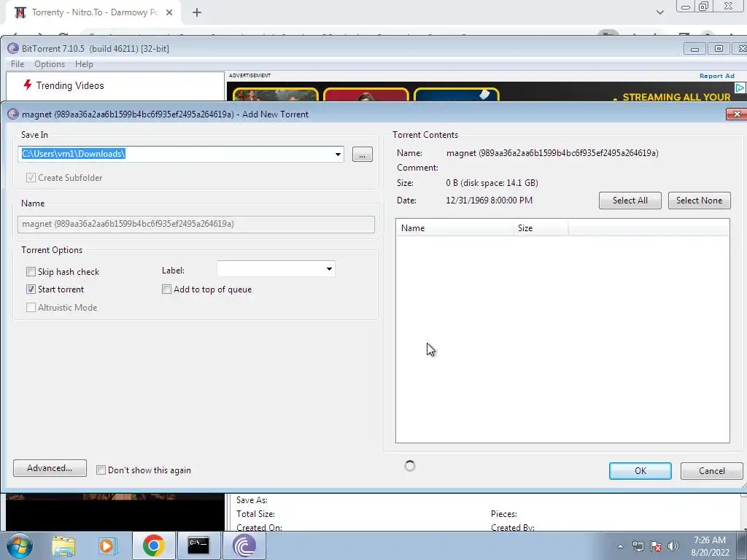
Task: Open the Advanced options button
Action: point(50,468)
